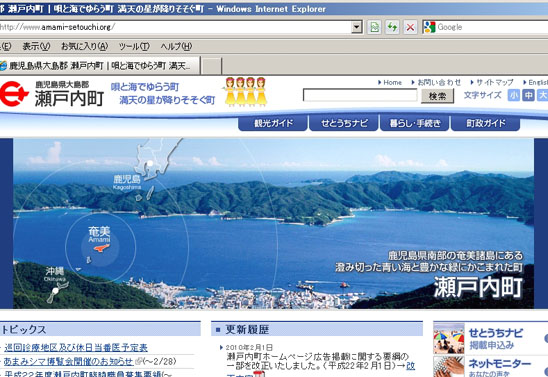Open the せとうちナビ 掲載申込み banner thumbnail

449,339
